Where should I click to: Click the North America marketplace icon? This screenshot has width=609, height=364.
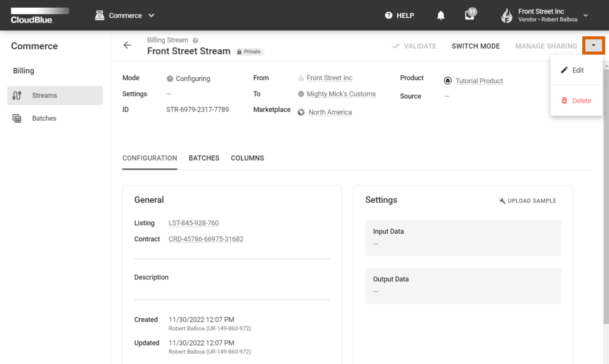click(301, 112)
